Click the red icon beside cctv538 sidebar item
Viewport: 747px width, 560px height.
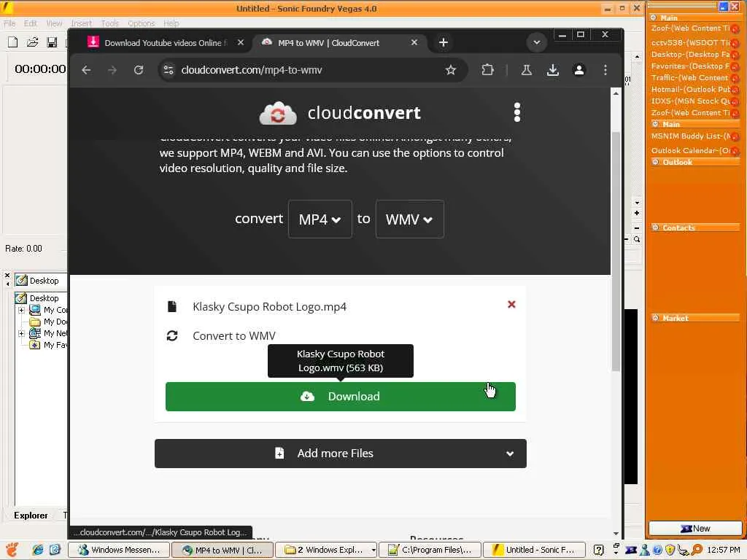pos(735,43)
